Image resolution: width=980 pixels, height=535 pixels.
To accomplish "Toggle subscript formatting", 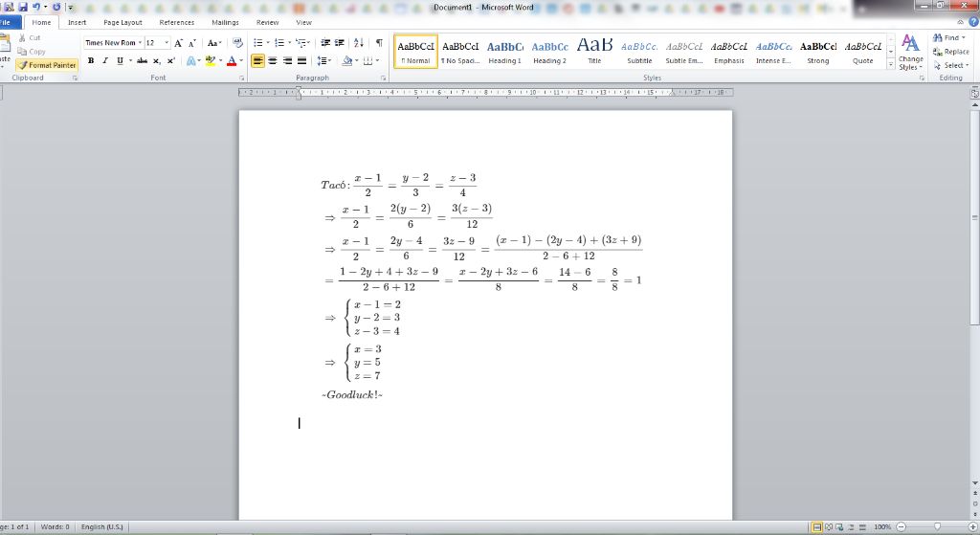I will (x=156, y=60).
